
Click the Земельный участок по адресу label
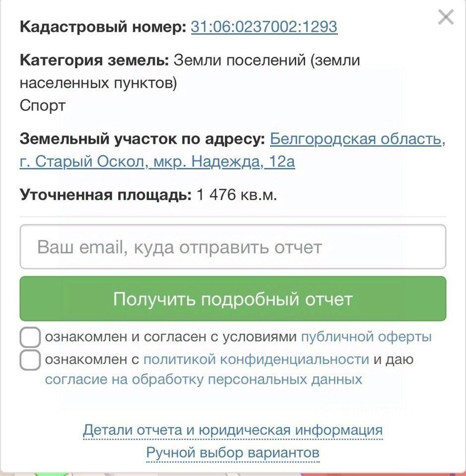(x=142, y=139)
